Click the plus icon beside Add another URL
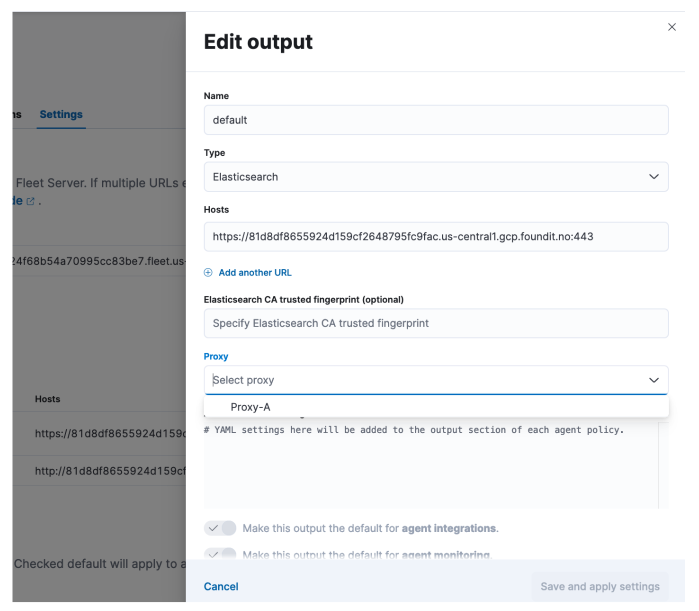The width and height of the screenshot is (699, 611). 209,272
